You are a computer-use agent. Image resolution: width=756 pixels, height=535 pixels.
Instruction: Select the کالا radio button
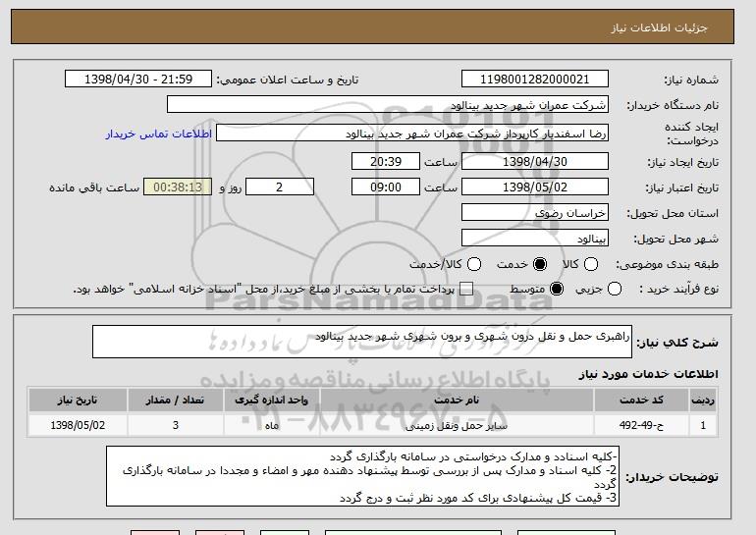[x=591, y=264]
